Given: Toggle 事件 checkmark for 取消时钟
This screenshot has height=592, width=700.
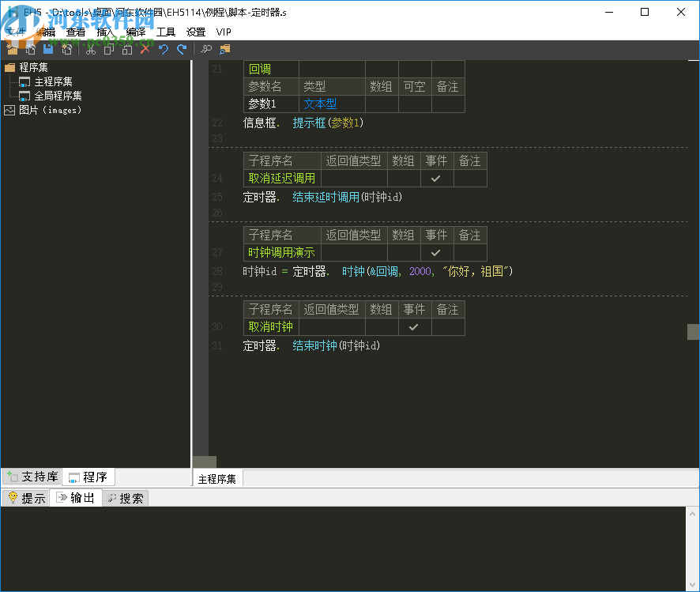Looking at the screenshot, I should (x=414, y=327).
